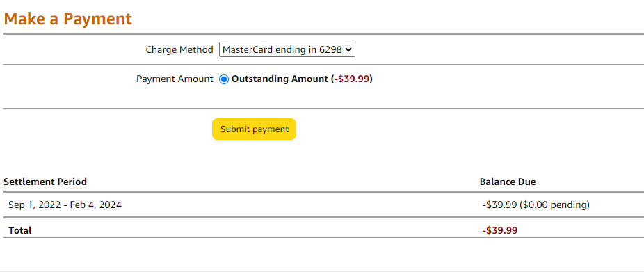Click the Total row label
Screen dimensions: 644x272
[20, 230]
